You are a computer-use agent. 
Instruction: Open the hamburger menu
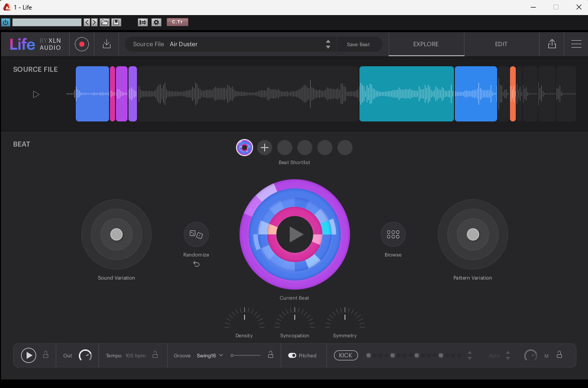point(576,44)
